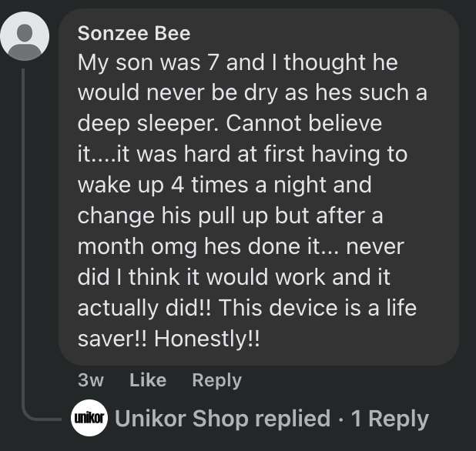Click the 'This device is a life' text
This screenshot has height=451, width=476.
[321, 308]
